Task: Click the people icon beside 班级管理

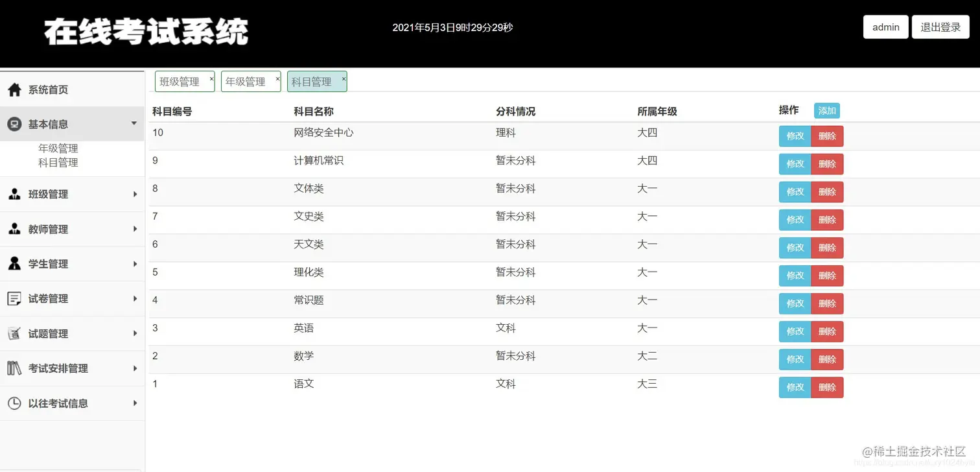Action: [14, 194]
